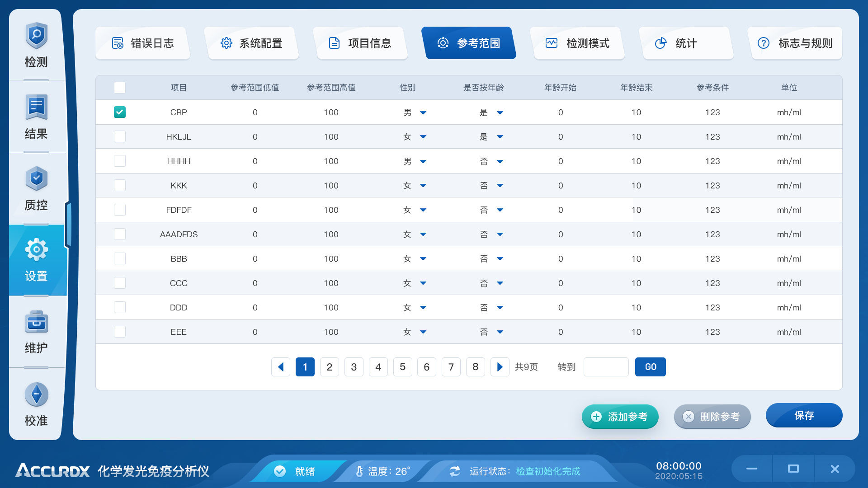Click the 运行状态 refresh icon
The height and width of the screenshot is (488, 868).
454,471
